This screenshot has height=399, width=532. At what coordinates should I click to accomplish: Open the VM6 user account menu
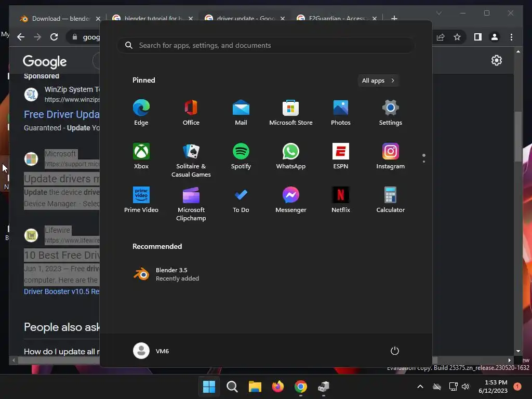(151, 351)
